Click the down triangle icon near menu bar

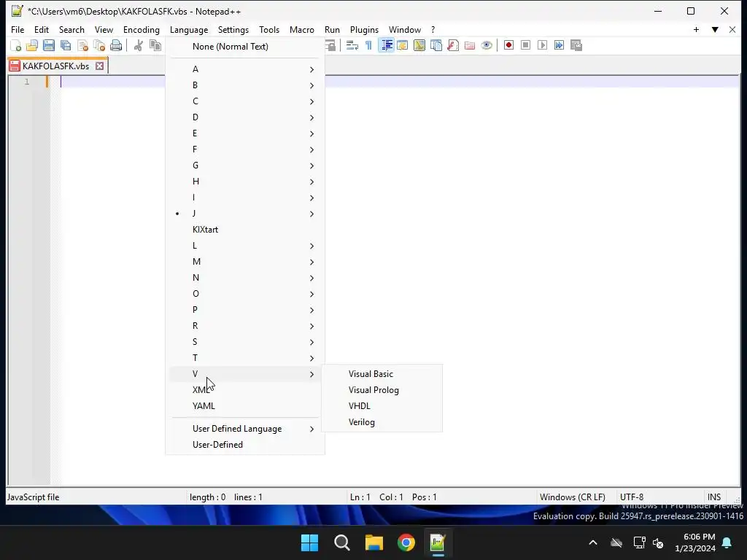tap(715, 29)
